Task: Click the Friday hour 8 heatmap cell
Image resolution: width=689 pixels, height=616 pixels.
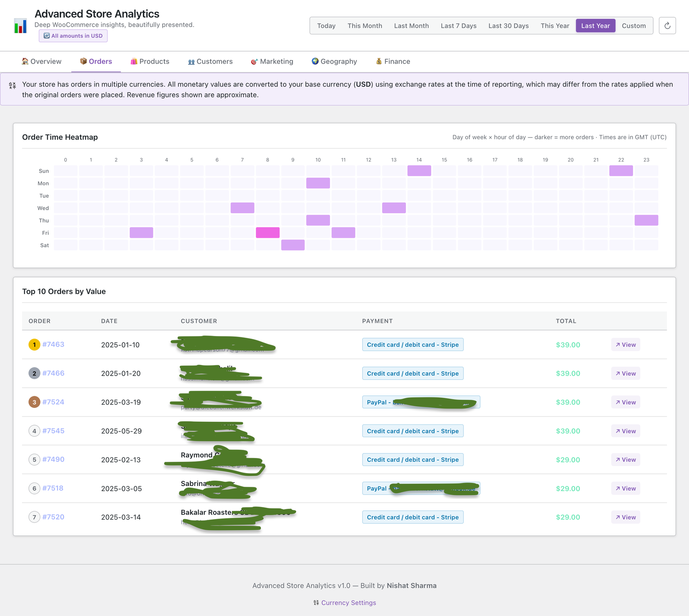Action: click(x=267, y=233)
